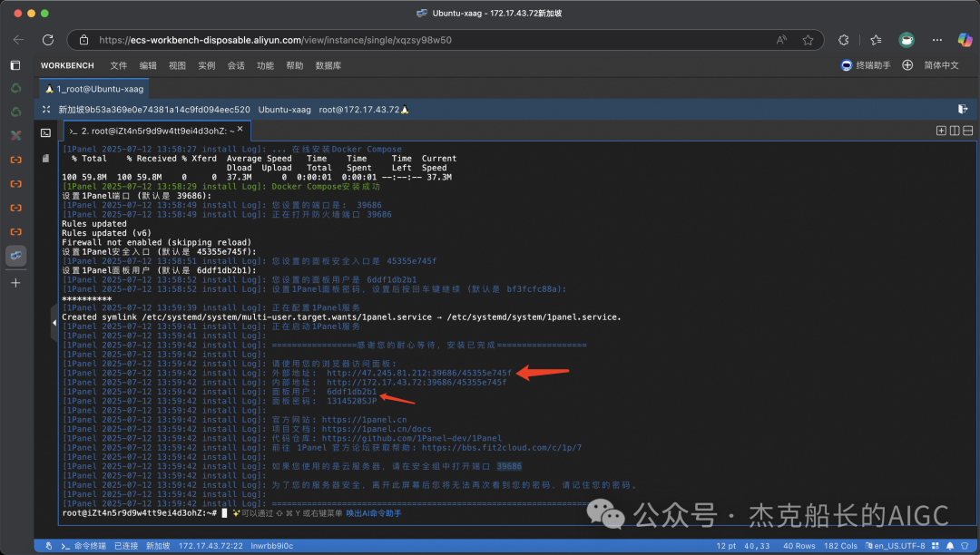Open the 帮助 menu
This screenshot has width=980, height=555.
point(295,65)
